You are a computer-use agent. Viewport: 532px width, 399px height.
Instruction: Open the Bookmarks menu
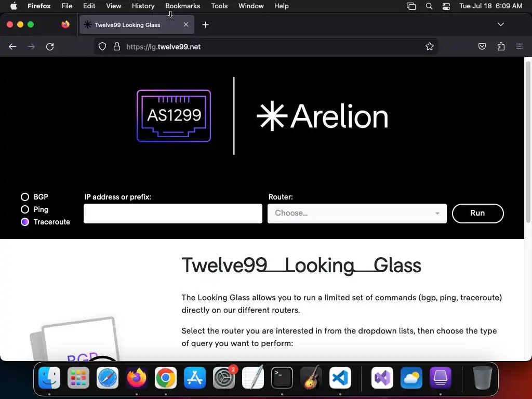[182, 6]
